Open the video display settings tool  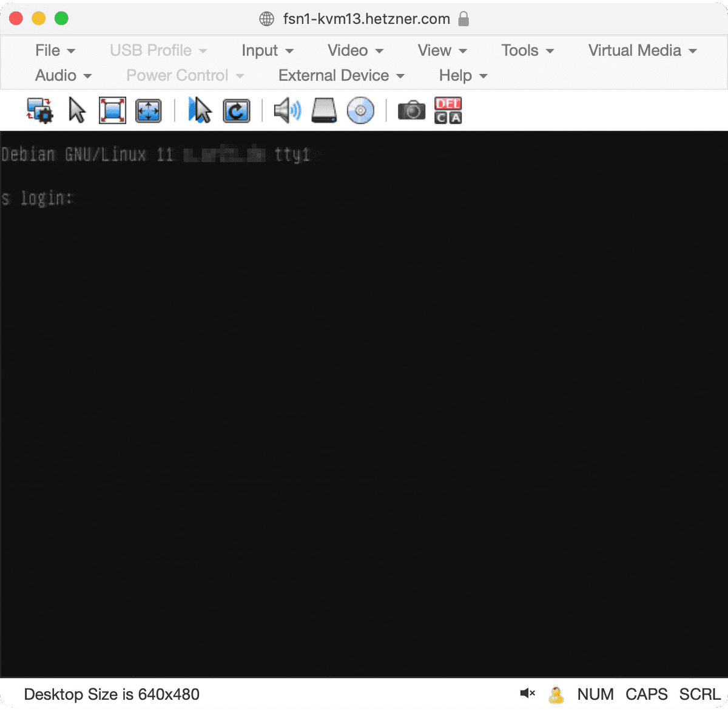39,110
